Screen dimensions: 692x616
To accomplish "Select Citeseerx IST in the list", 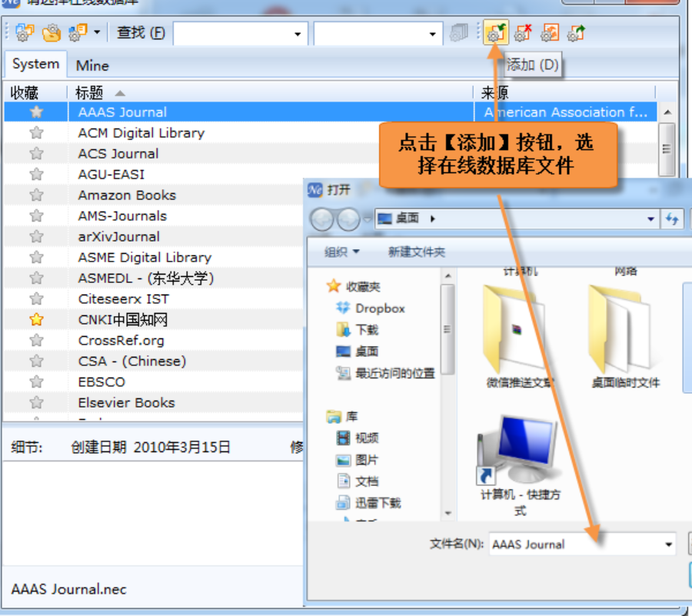I will [124, 298].
